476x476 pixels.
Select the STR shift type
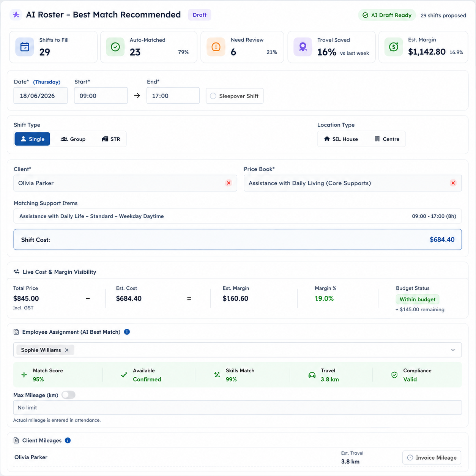[x=111, y=139]
